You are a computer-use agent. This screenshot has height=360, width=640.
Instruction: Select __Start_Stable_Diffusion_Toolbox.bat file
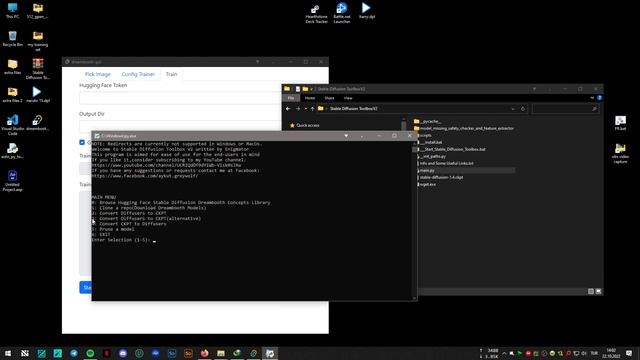[452, 149]
